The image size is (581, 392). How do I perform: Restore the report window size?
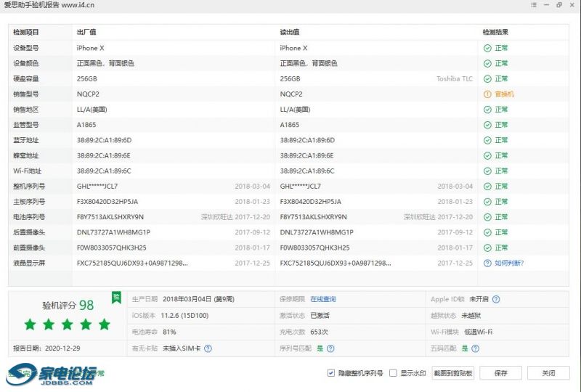point(559,5)
